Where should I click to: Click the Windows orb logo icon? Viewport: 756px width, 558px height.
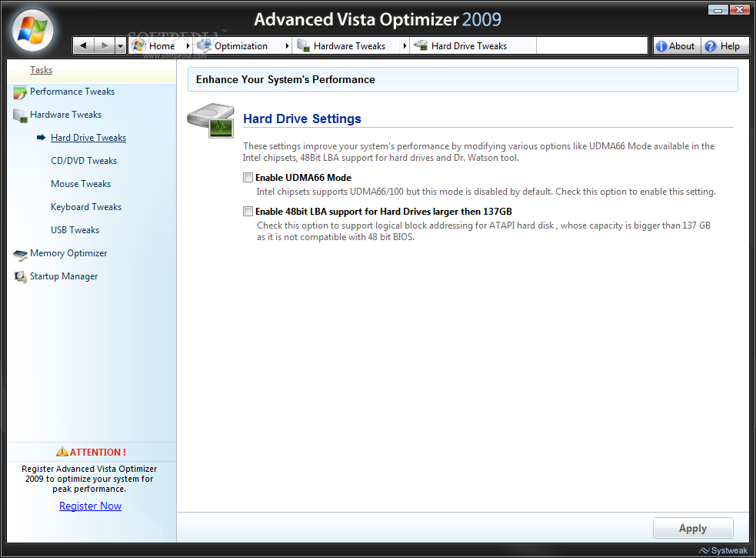(32, 30)
